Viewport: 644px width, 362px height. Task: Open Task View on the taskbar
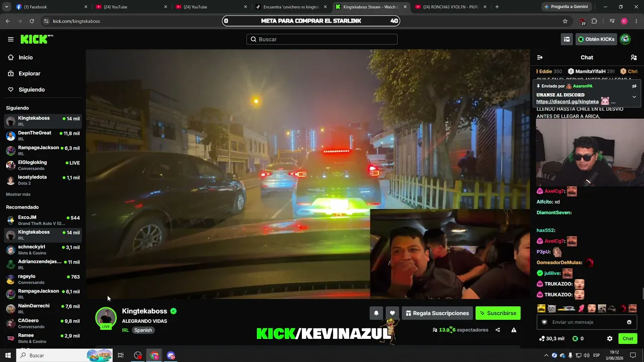point(121,355)
